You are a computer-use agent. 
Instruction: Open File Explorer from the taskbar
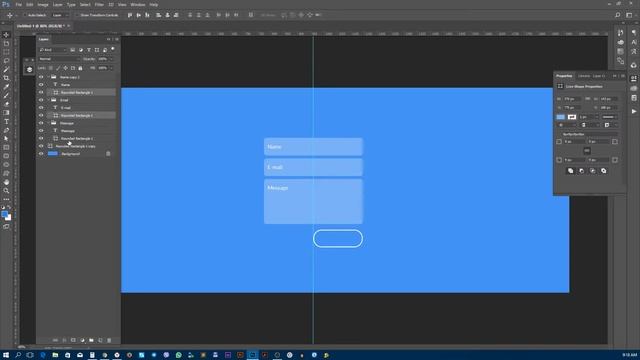(55, 355)
